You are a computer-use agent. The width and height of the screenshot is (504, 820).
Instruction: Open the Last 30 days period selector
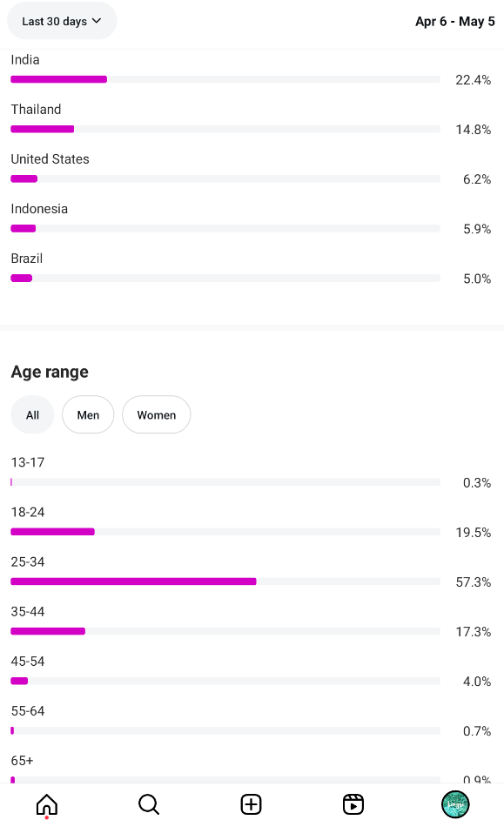(x=62, y=21)
